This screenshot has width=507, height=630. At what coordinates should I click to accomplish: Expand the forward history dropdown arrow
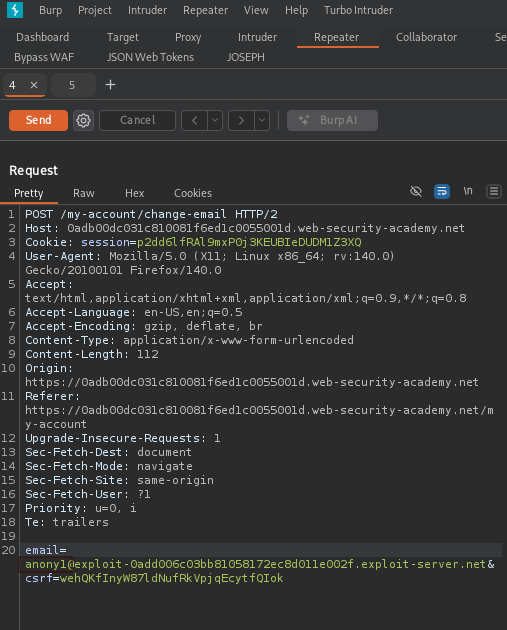point(262,121)
